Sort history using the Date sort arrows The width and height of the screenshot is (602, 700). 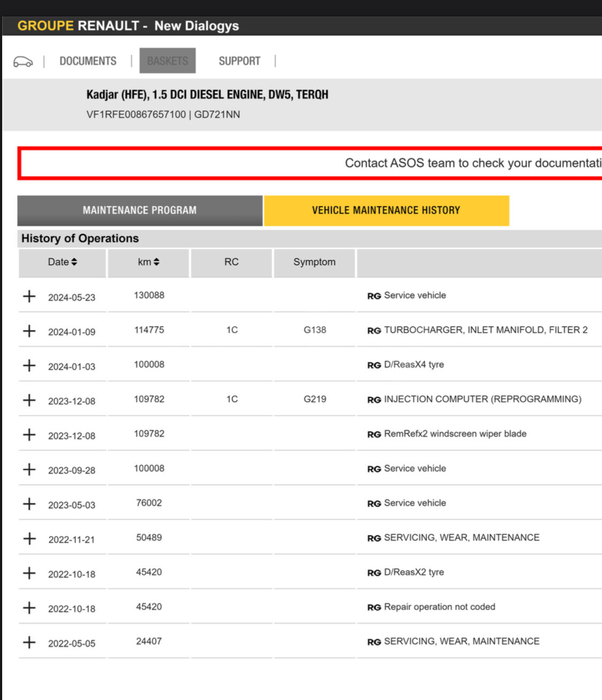coord(74,262)
